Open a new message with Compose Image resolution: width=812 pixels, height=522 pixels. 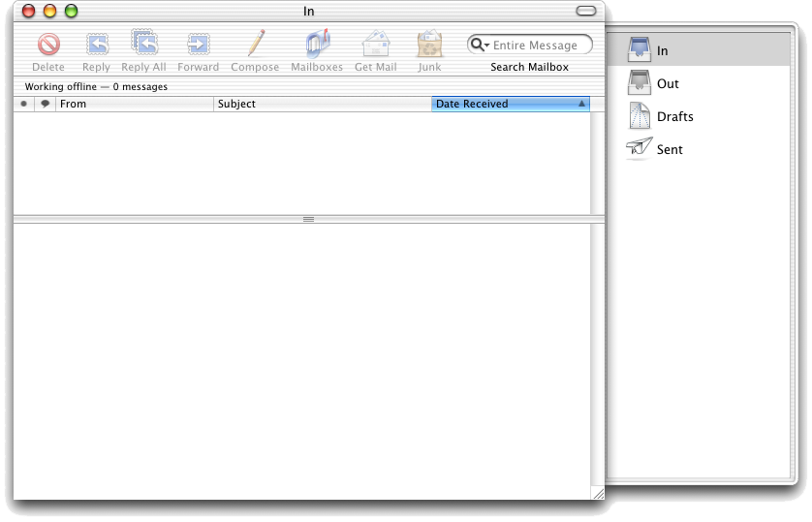click(x=255, y=43)
